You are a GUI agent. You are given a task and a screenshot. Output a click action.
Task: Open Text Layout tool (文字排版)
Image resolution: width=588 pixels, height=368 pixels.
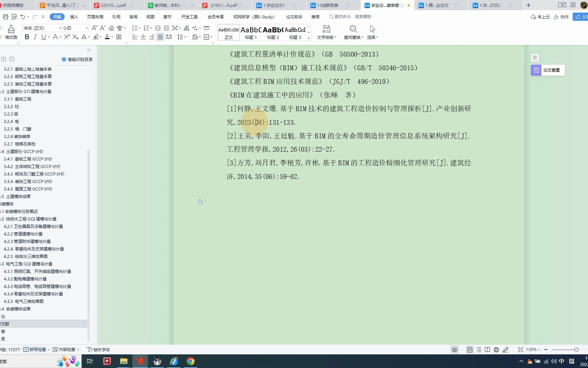[327, 32]
